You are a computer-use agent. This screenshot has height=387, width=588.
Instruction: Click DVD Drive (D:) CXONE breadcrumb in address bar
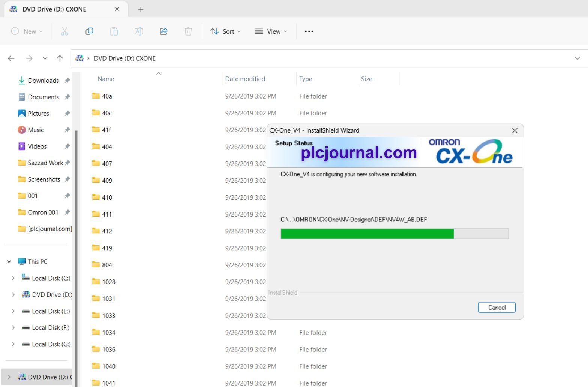point(124,58)
